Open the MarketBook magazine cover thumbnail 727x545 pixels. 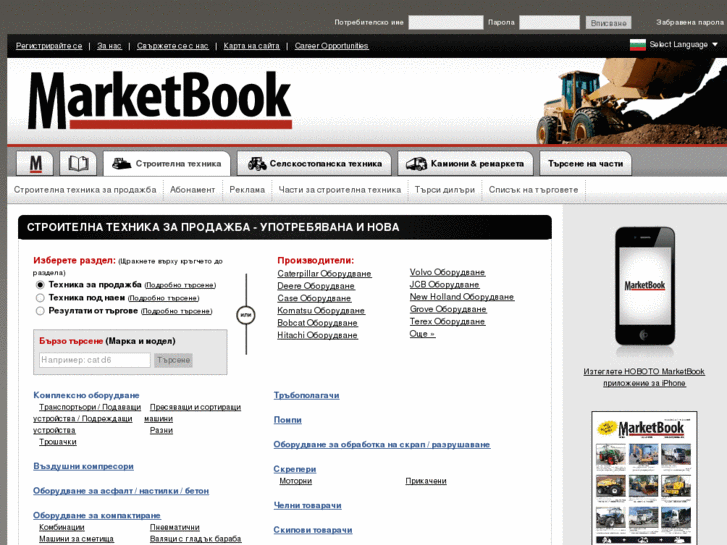[644, 478]
